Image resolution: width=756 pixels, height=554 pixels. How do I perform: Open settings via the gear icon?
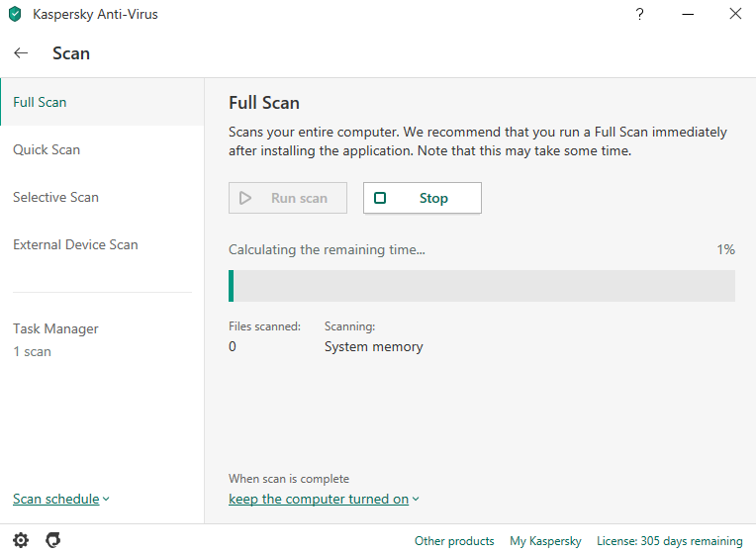point(21,540)
